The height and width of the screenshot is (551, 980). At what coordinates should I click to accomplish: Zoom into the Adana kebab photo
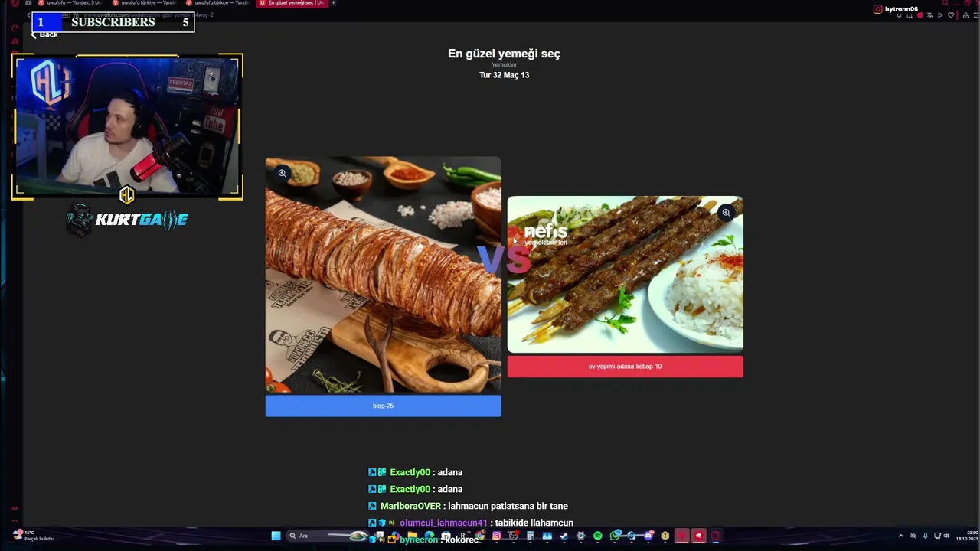(x=726, y=213)
